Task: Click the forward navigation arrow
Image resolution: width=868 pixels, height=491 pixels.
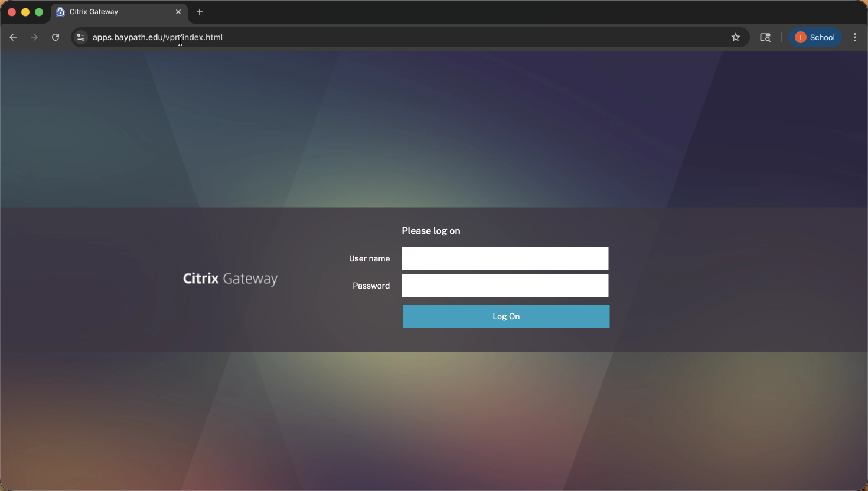Action: pyautogui.click(x=34, y=37)
